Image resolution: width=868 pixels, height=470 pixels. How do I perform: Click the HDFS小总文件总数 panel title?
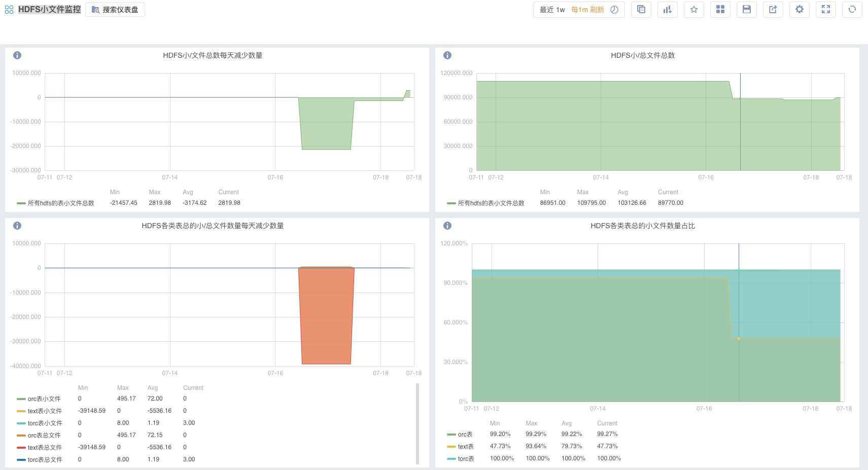click(x=643, y=55)
